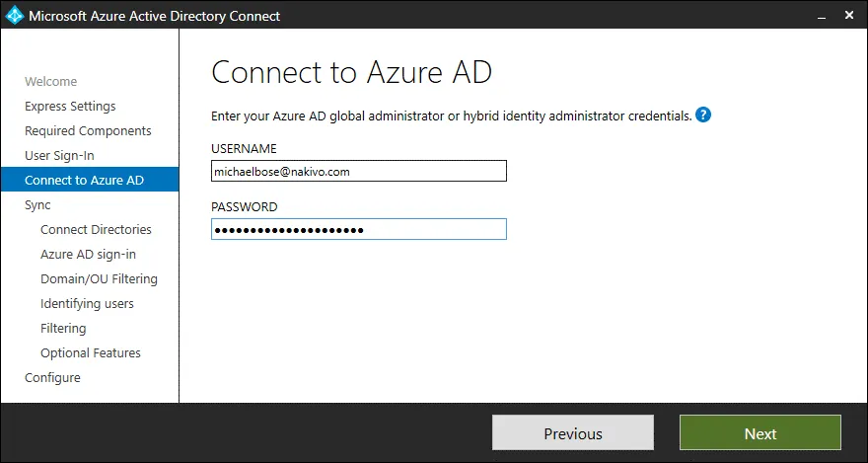Go to Domain/OU Filtering step
The image size is (868, 463).
tap(99, 279)
